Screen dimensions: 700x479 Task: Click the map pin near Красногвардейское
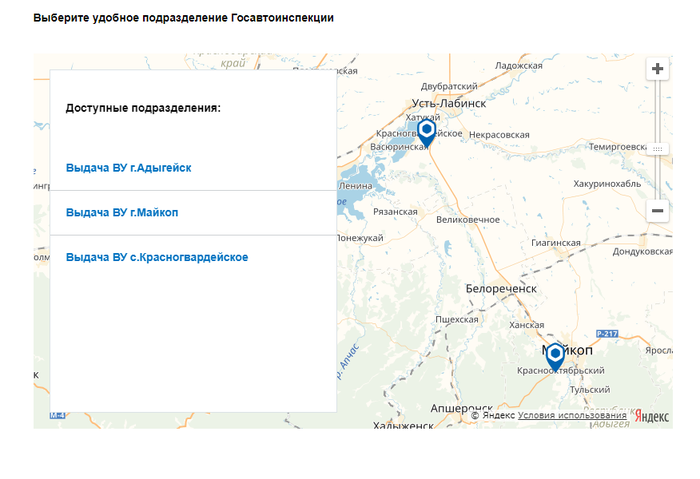click(x=427, y=131)
